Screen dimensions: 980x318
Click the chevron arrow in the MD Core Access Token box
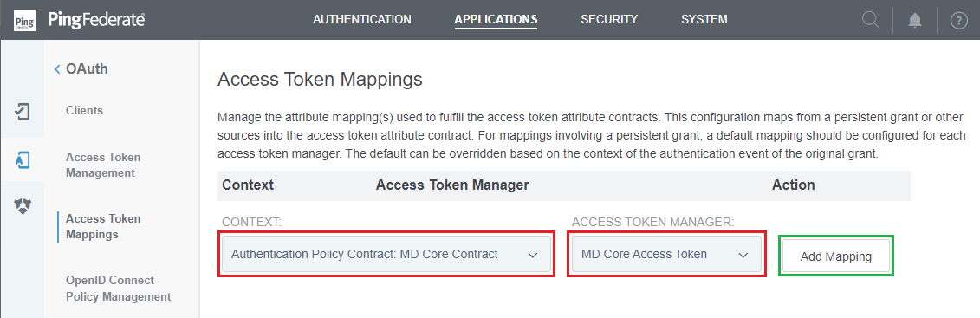tap(743, 255)
